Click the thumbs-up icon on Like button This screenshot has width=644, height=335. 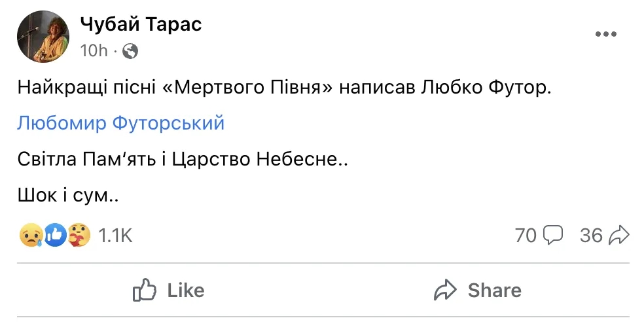pyautogui.click(x=144, y=290)
